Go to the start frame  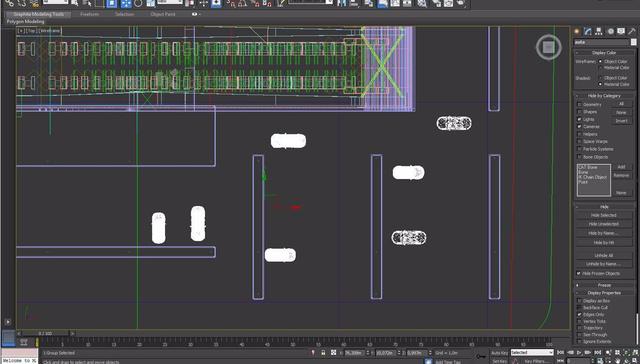coord(560,353)
